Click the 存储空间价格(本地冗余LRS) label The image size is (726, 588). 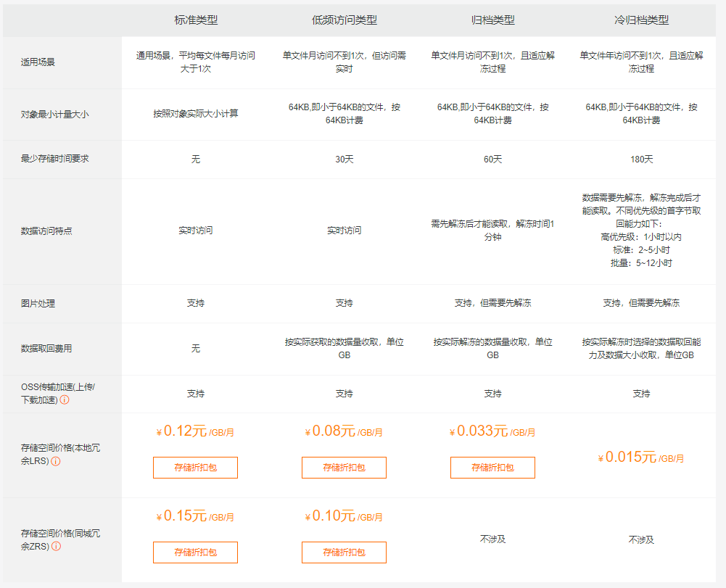[60, 455]
